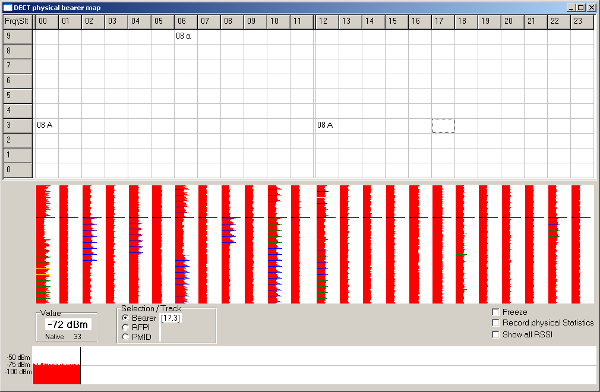This screenshot has width=600, height=392.
Task: Click slot column header 08
Action: pyautogui.click(x=232, y=22)
